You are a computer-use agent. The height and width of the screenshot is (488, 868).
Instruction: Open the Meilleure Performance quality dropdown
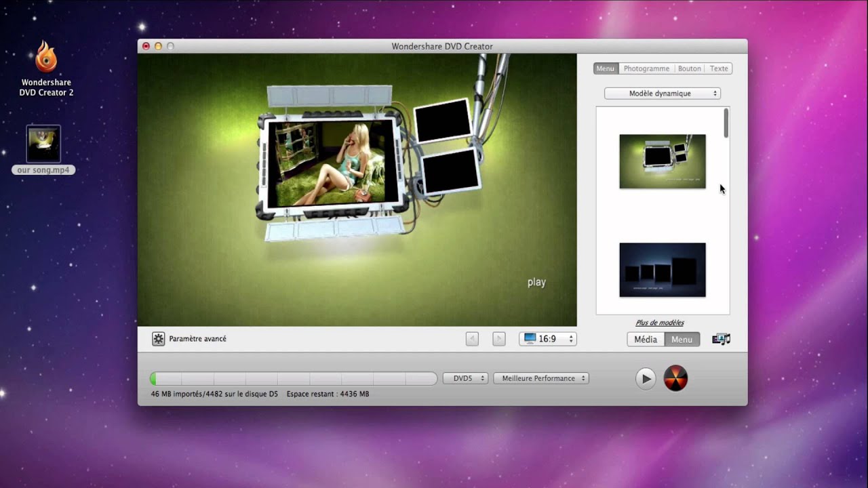click(541, 378)
